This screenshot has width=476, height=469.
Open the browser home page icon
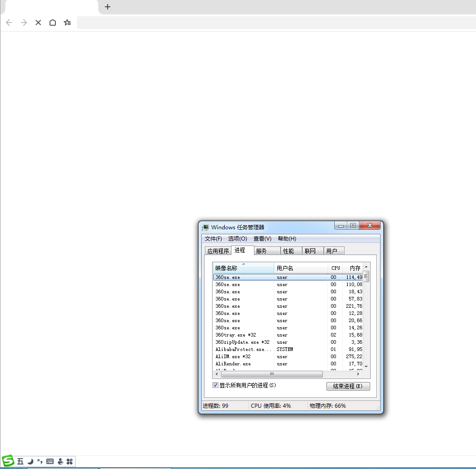point(53,23)
